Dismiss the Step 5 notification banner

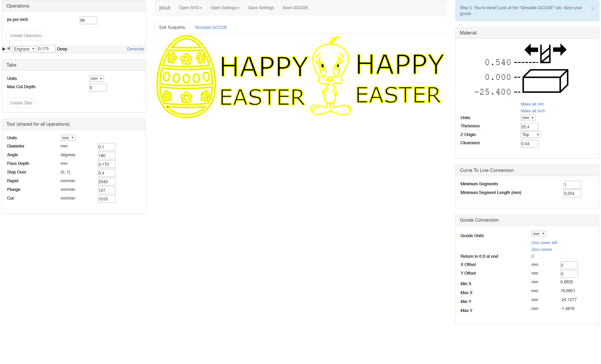pos(592,8)
